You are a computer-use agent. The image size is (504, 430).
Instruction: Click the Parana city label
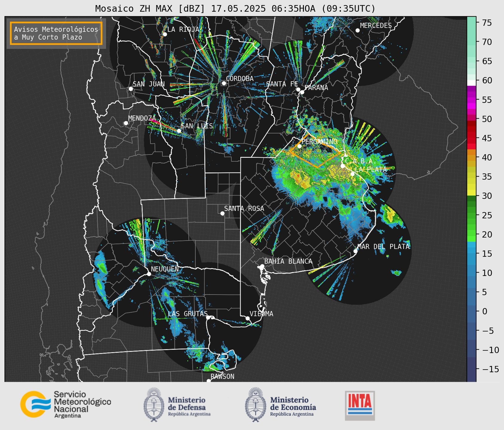316,88
